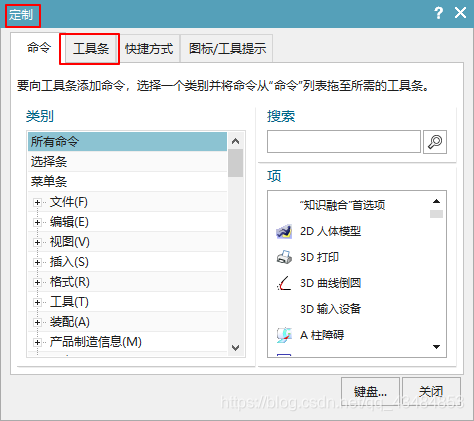Select the 2D 人体模型 item text

(x=330, y=231)
